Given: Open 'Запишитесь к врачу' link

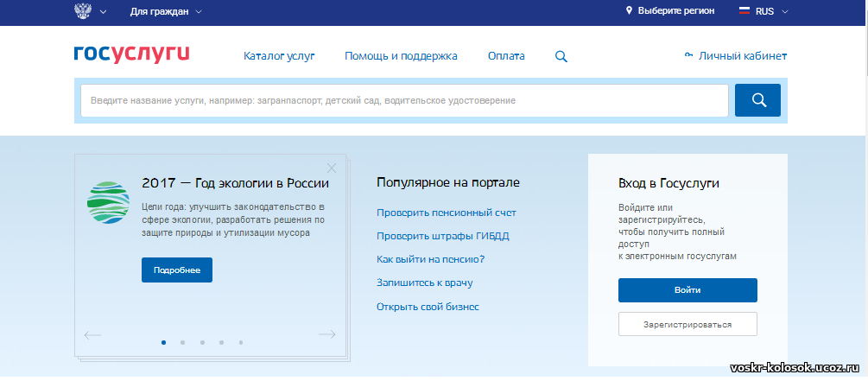Looking at the screenshot, I should (x=425, y=283).
